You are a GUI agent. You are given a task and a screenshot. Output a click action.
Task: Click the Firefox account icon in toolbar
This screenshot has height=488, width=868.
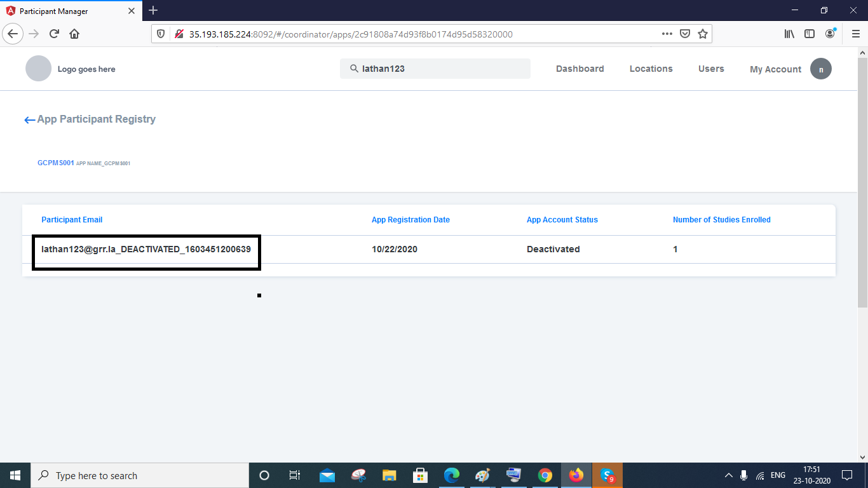coord(829,34)
